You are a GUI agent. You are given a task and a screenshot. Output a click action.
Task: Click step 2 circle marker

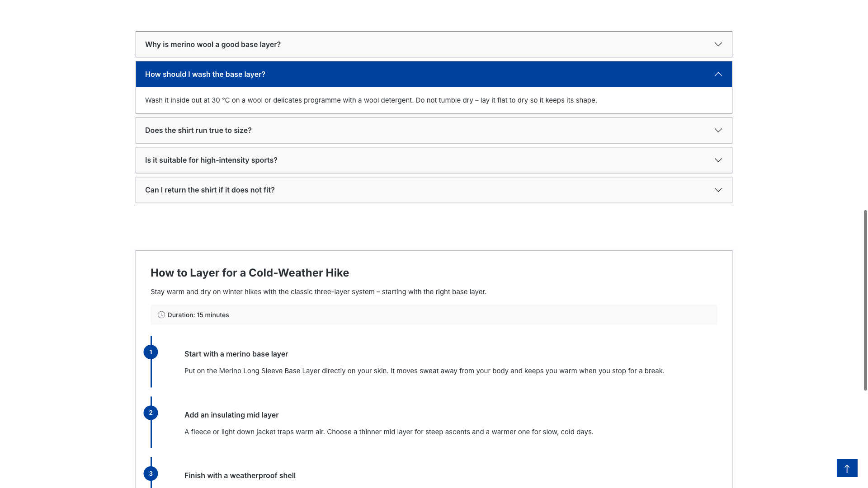[151, 413]
